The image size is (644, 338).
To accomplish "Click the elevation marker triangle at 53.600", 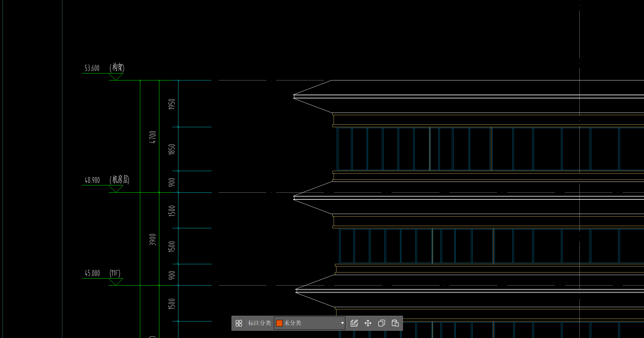I will [x=116, y=77].
